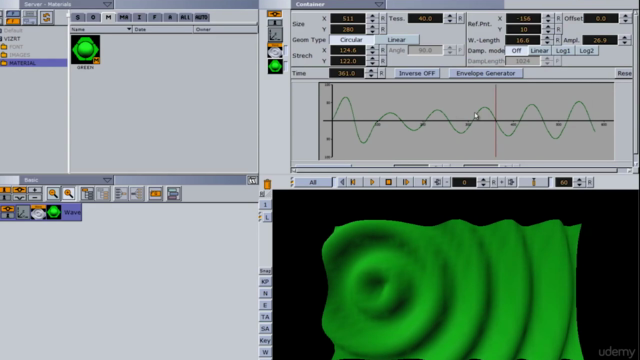Switch to the MA server tab
The width and height of the screenshot is (640, 360).
[x=124, y=17]
